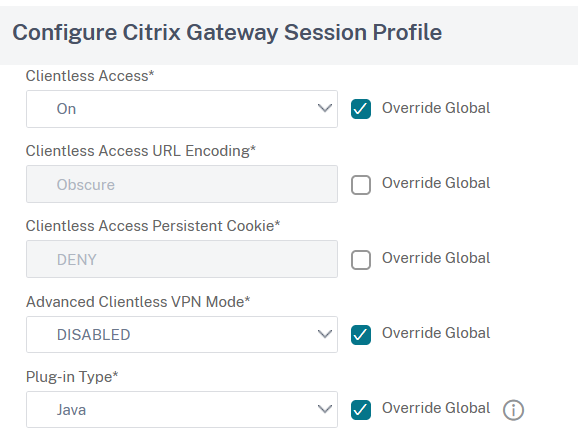
Task: Click the disabled DENY cookie field
Action: tap(182, 259)
